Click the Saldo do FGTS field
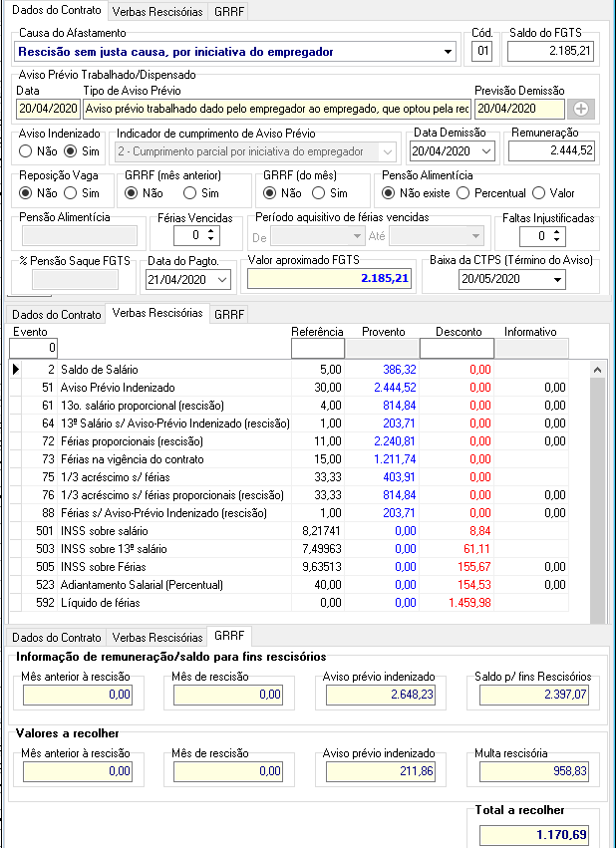The width and height of the screenshot is (616, 848). [x=550, y=52]
